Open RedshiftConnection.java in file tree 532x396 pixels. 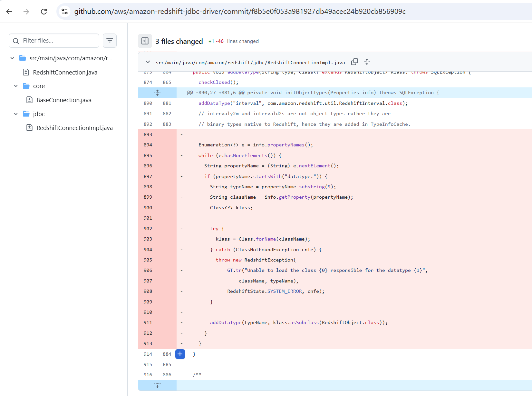[65, 72]
